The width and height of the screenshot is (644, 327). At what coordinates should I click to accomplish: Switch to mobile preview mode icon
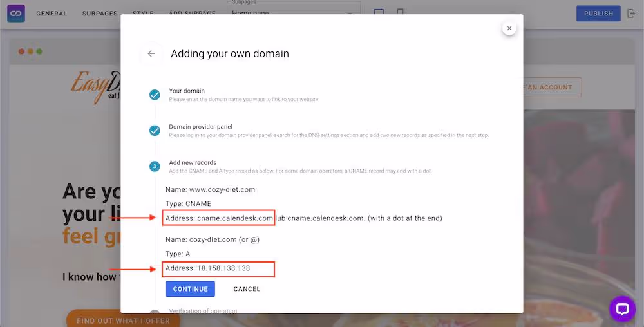pyautogui.click(x=400, y=14)
